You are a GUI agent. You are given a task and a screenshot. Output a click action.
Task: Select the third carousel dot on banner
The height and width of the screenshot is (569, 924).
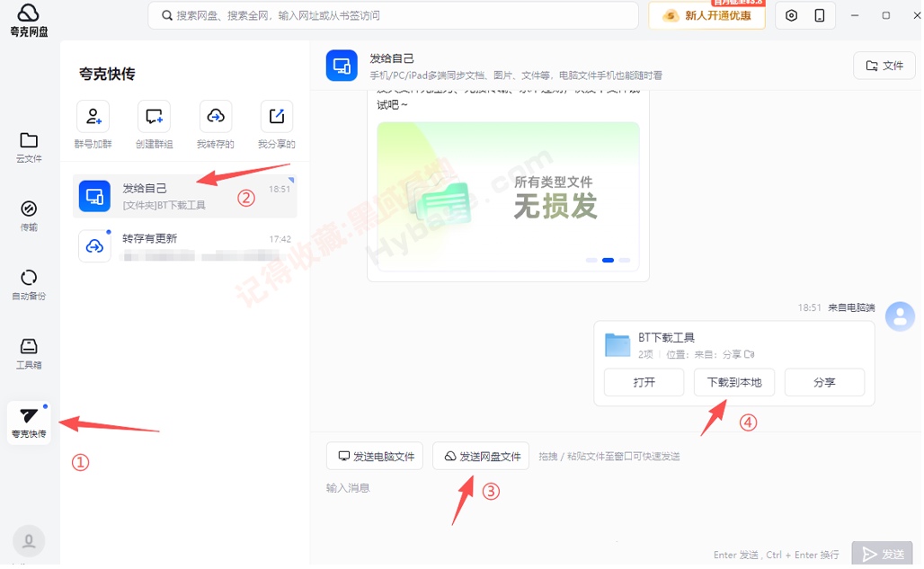pos(625,260)
